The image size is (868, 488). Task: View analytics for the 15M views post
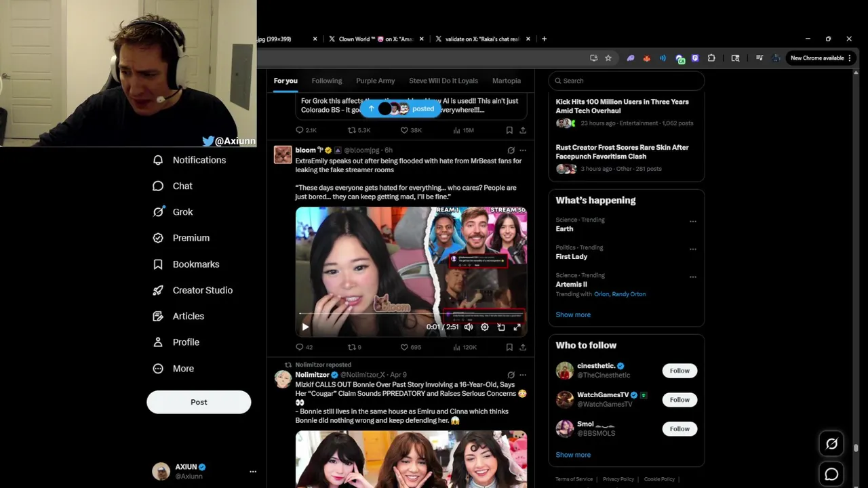point(463,130)
